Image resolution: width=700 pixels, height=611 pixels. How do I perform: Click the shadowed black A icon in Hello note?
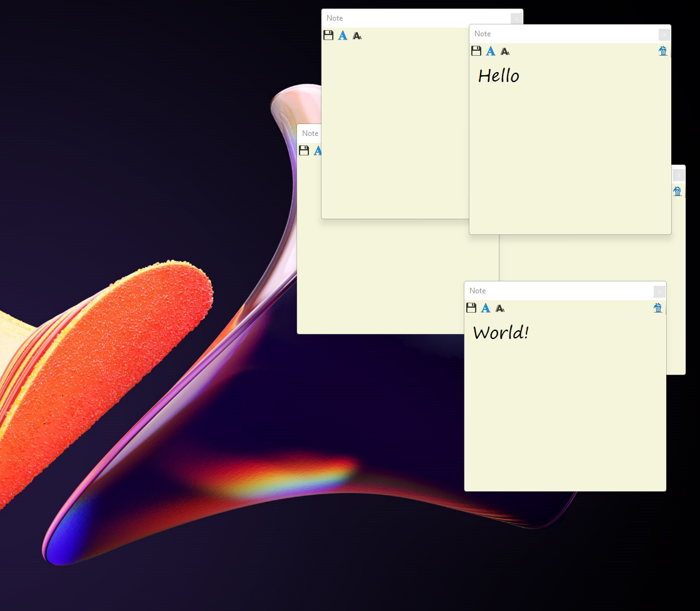505,51
